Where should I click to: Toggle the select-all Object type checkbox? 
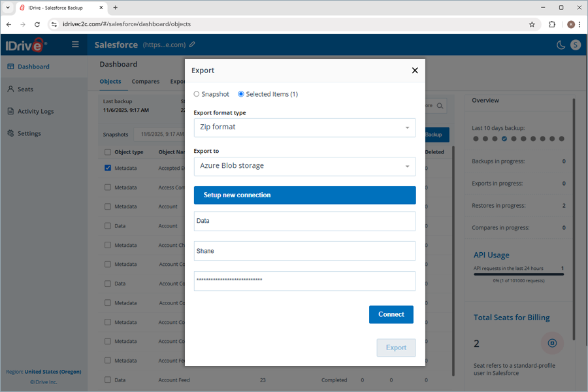[108, 152]
